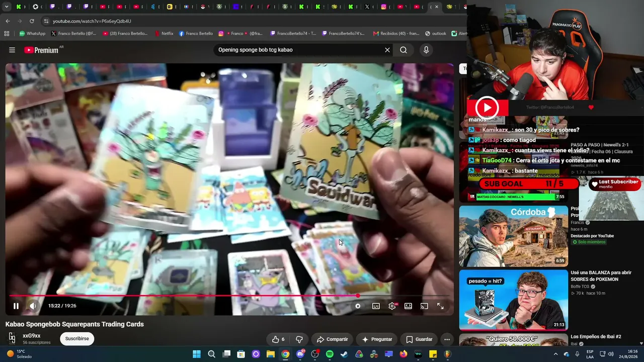Image resolution: width=644 pixels, height=362 pixels.
Task: Open Task View on the taskbar
Action: coord(226,354)
